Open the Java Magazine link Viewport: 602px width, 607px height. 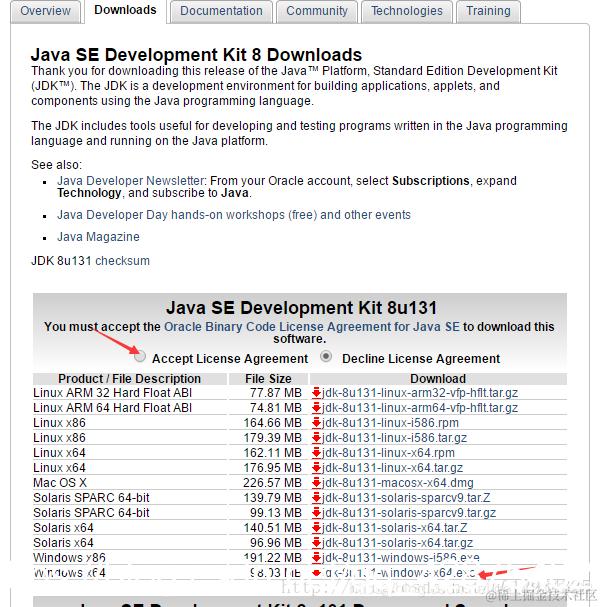coord(98,237)
